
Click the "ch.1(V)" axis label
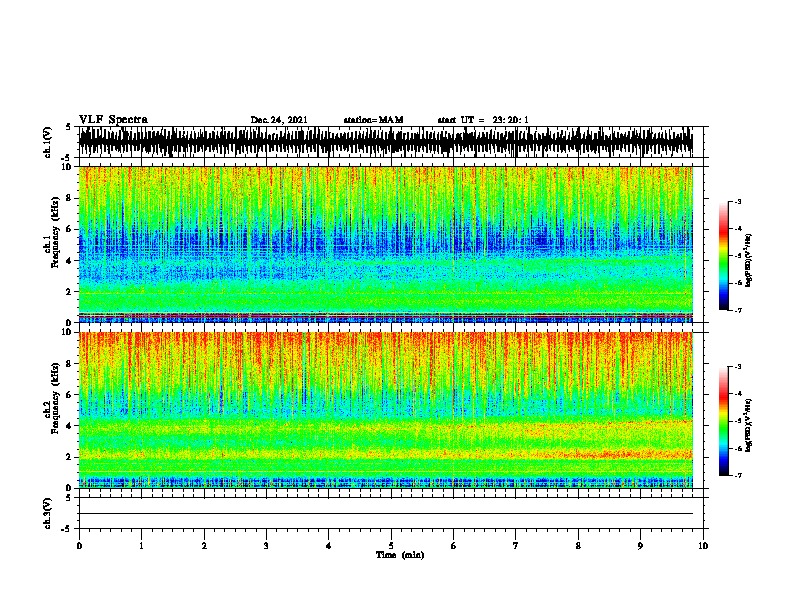click(47, 142)
